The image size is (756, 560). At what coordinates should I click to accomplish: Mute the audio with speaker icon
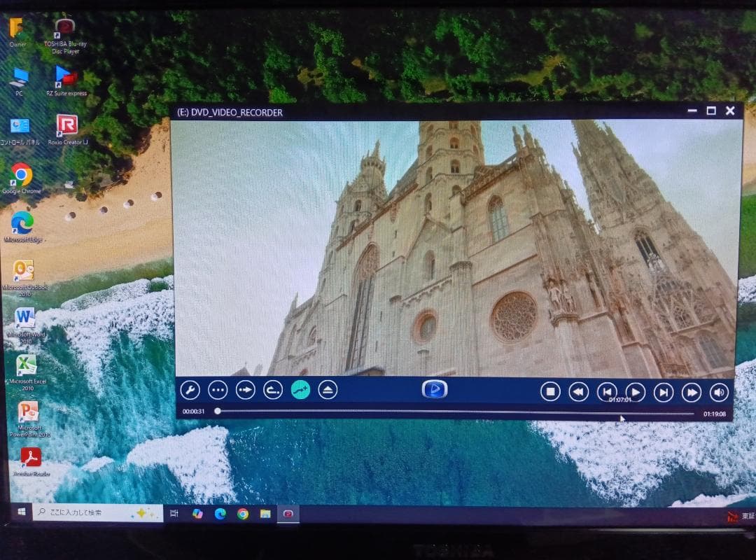(x=719, y=393)
